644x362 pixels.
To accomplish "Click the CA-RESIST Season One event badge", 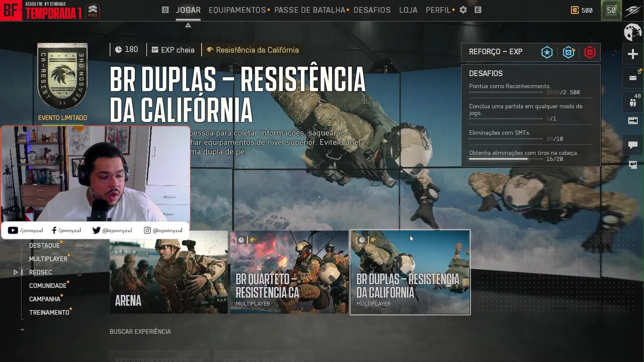I will click(62, 76).
